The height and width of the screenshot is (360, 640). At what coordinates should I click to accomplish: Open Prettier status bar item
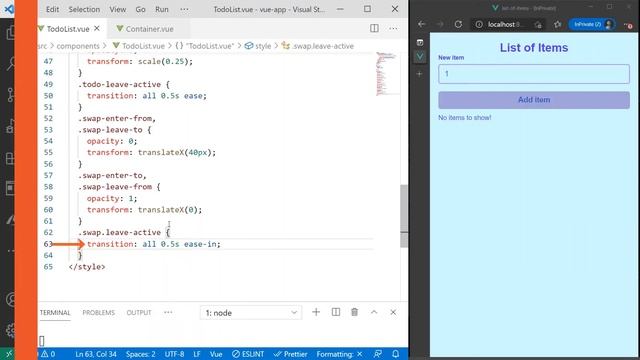[290, 354]
